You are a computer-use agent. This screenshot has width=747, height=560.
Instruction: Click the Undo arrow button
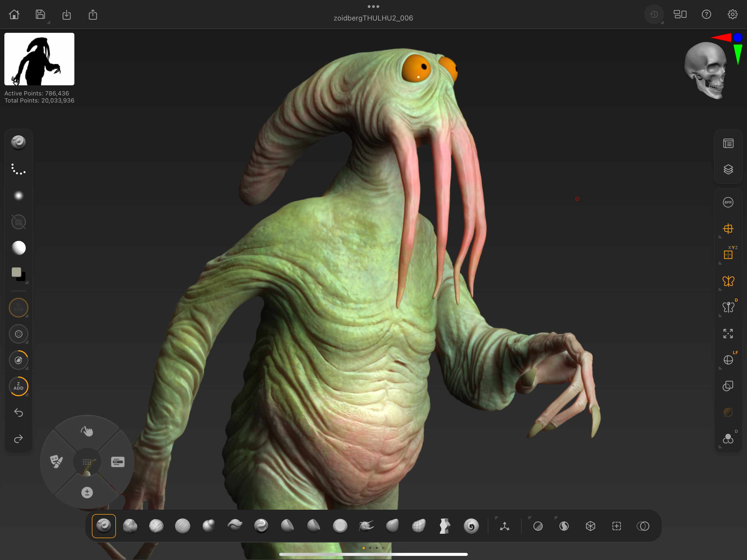pyautogui.click(x=18, y=412)
